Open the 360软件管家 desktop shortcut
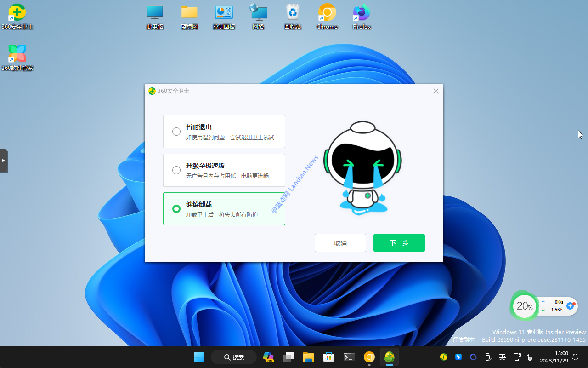The width and height of the screenshot is (588, 368). 17,58
